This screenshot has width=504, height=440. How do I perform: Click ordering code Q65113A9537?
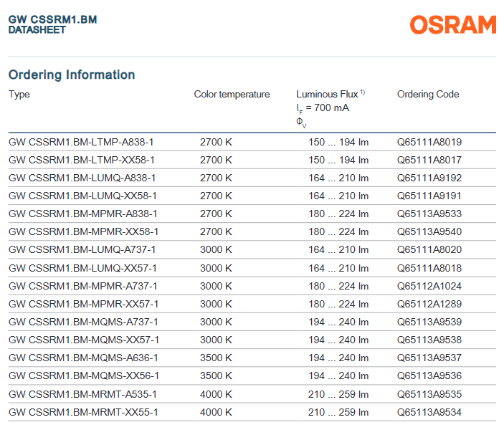[x=429, y=358]
